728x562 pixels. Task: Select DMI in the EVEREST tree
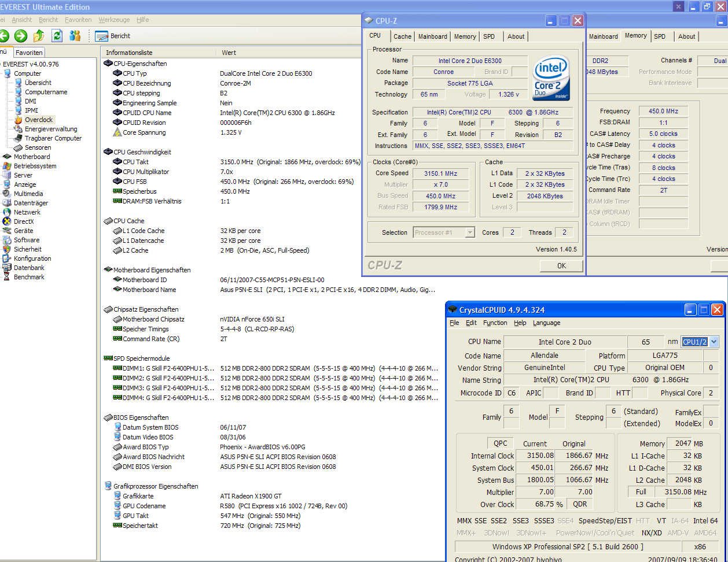(31, 101)
